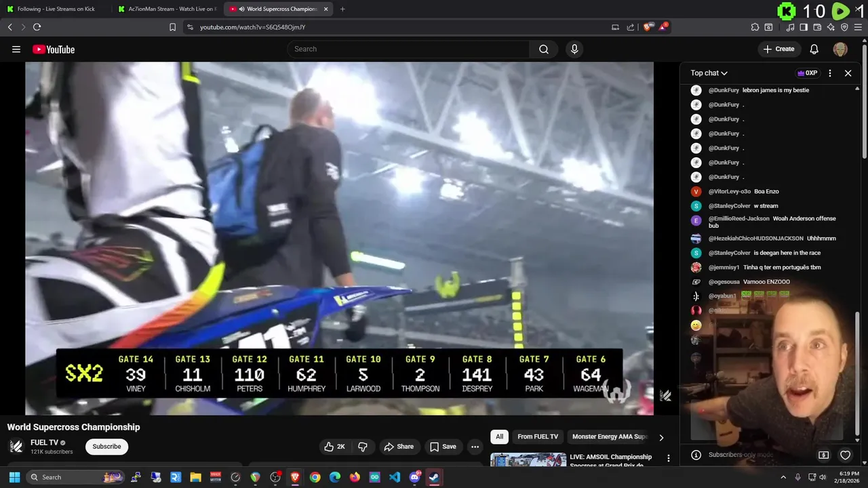Click the FUEL TV channel avatar
The height and width of the screenshot is (488, 868).
pos(16,447)
